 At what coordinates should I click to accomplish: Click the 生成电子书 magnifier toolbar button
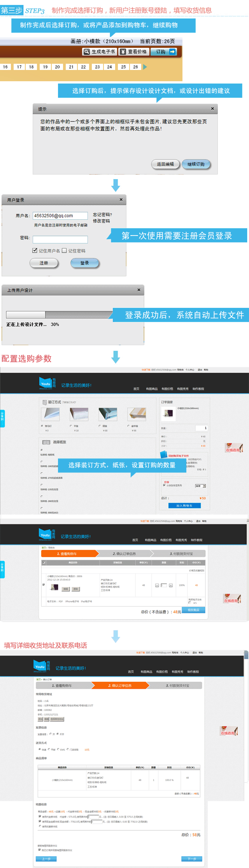(x=99, y=52)
